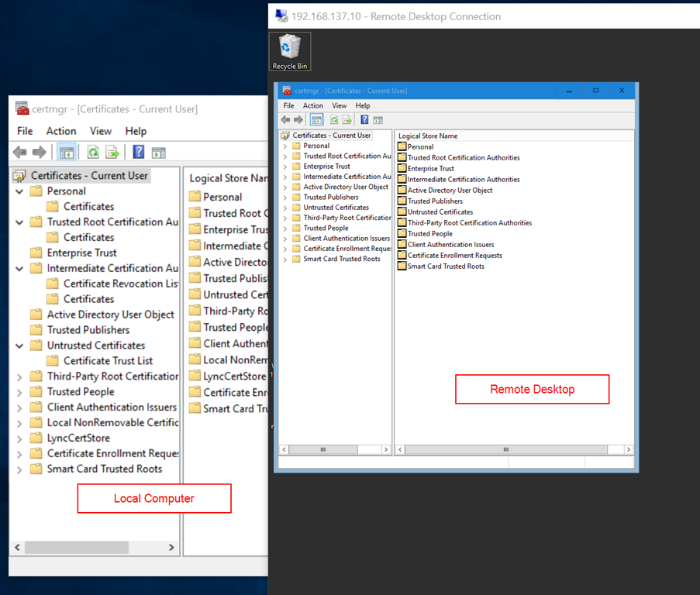Select LyncCertStore folder in the local tree
This screenshot has width=700, height=595.
(x=78, y=438)
